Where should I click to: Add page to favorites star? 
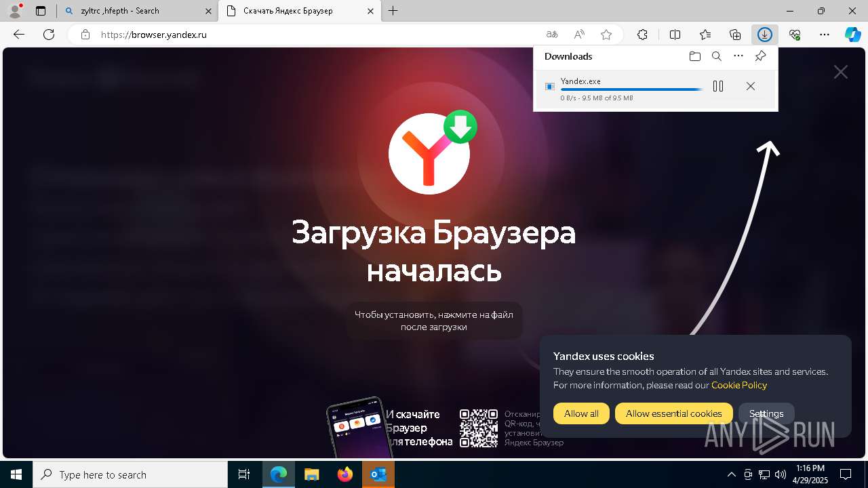606,35
